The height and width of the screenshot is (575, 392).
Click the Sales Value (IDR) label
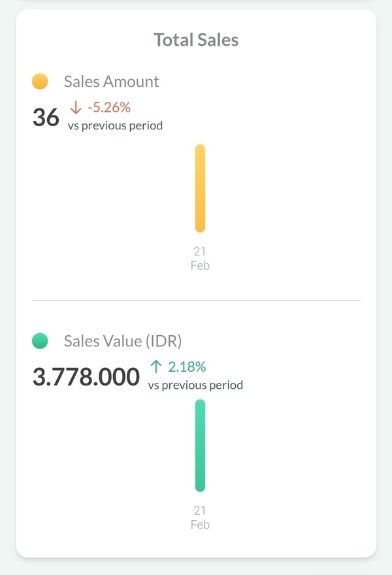click(x=123, y=340)
